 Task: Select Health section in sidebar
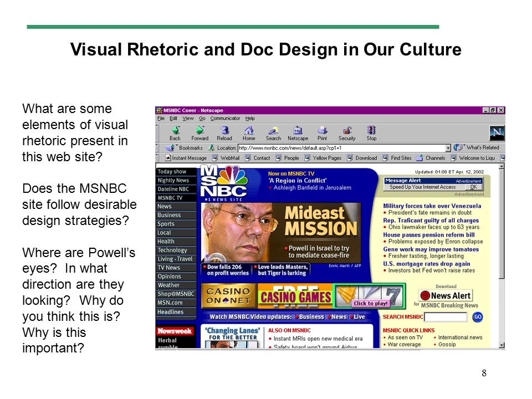(176, 242)
